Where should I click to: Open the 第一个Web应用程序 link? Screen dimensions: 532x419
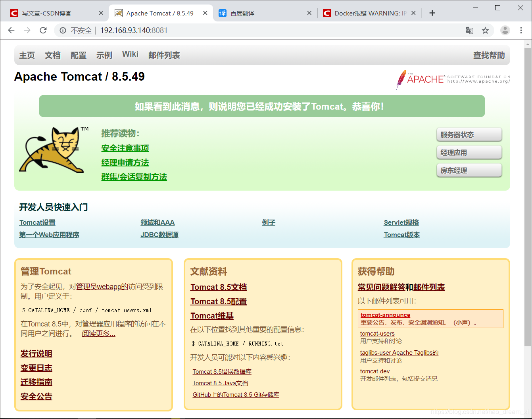(49, 235)
